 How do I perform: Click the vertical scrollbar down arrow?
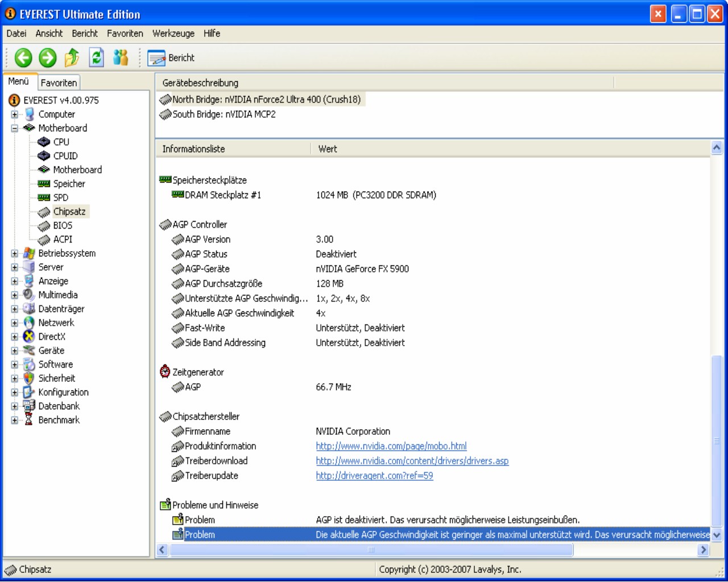point(717,535)
